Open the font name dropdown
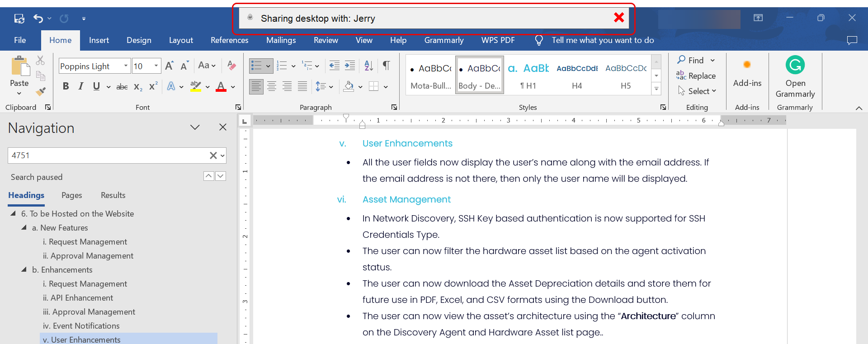Screen dimensions: 868x344 pos(126,66)
